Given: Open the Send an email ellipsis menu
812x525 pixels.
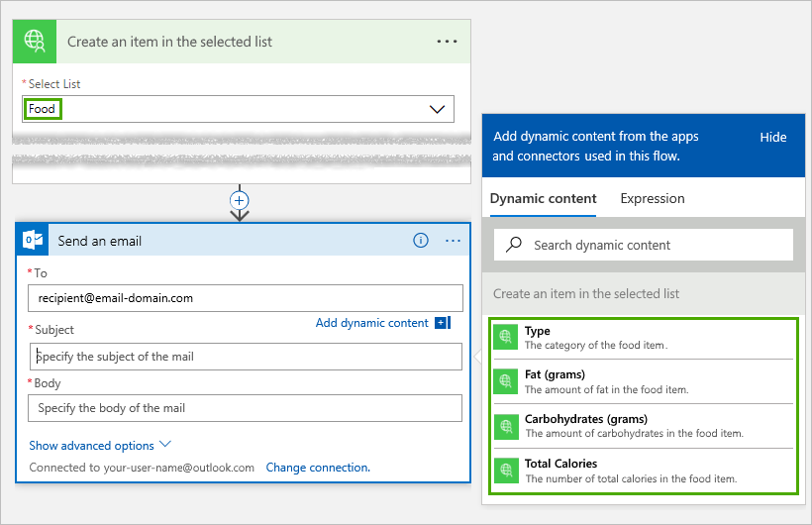Looking at the screenshot, I should point(454,241).
